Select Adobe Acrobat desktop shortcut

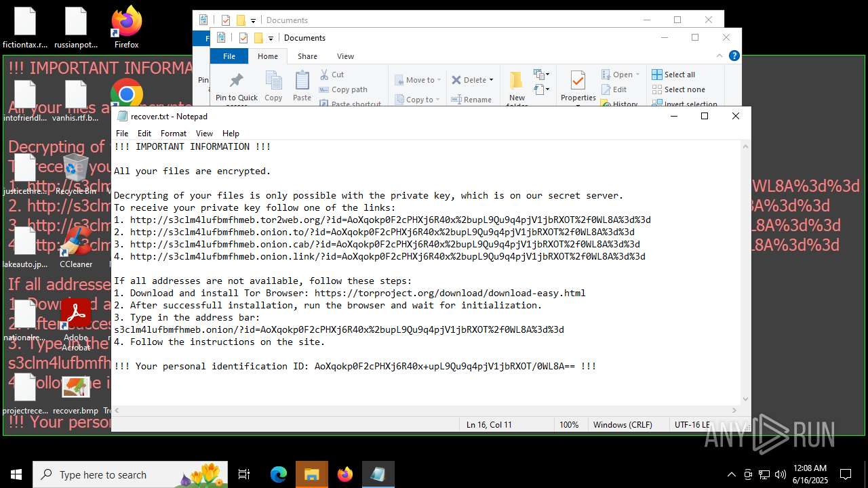(76, 325)
